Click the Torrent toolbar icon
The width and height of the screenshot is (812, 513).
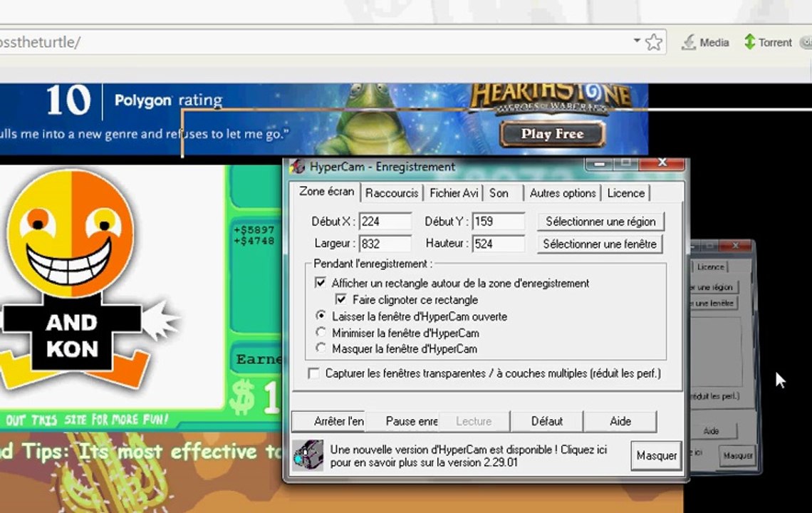(768, 42)
